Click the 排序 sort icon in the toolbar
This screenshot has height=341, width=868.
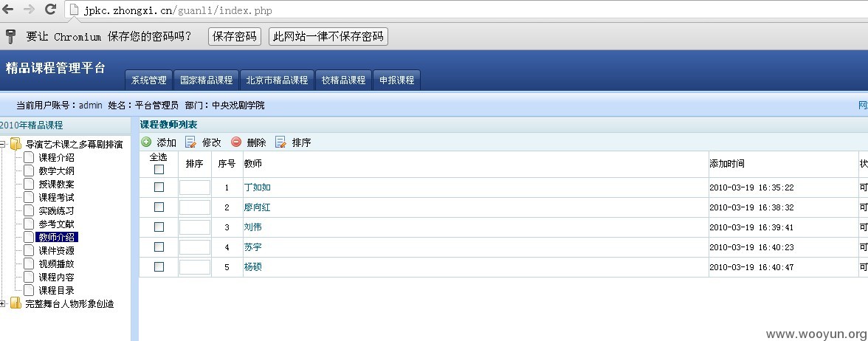280,142
